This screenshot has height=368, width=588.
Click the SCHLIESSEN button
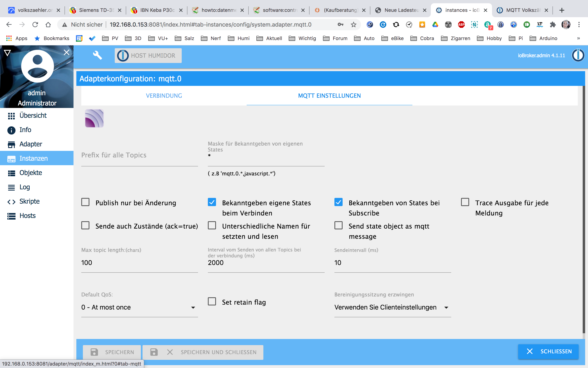548,351
